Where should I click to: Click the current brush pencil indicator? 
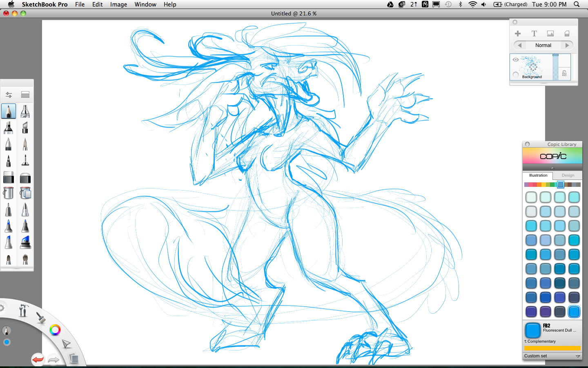click(6, 330)
